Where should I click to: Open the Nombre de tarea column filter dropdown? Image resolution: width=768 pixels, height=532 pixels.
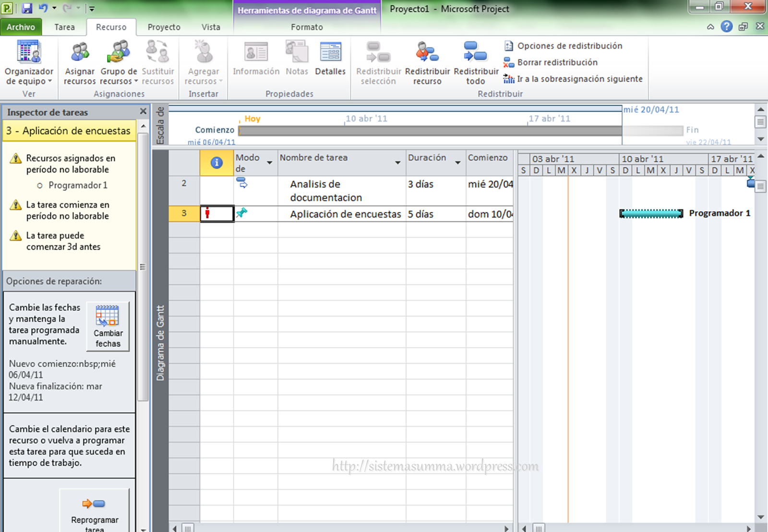click(x=397, y=163)
